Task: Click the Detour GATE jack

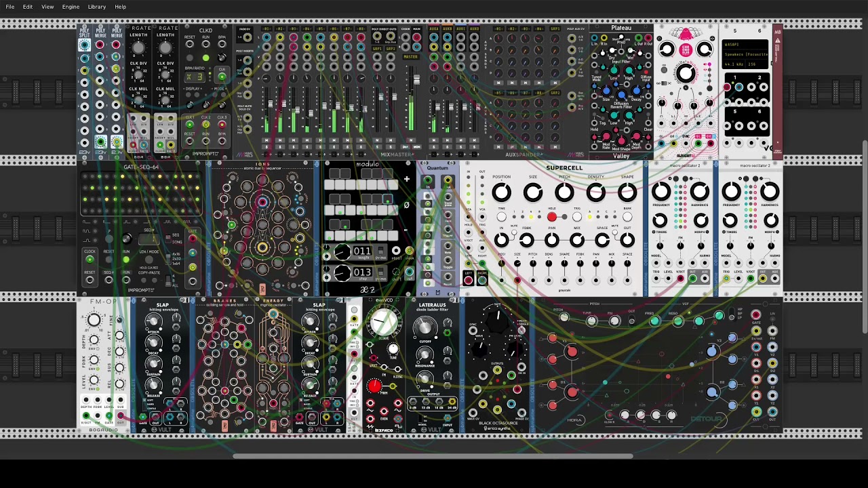Action: pos(756,314)
